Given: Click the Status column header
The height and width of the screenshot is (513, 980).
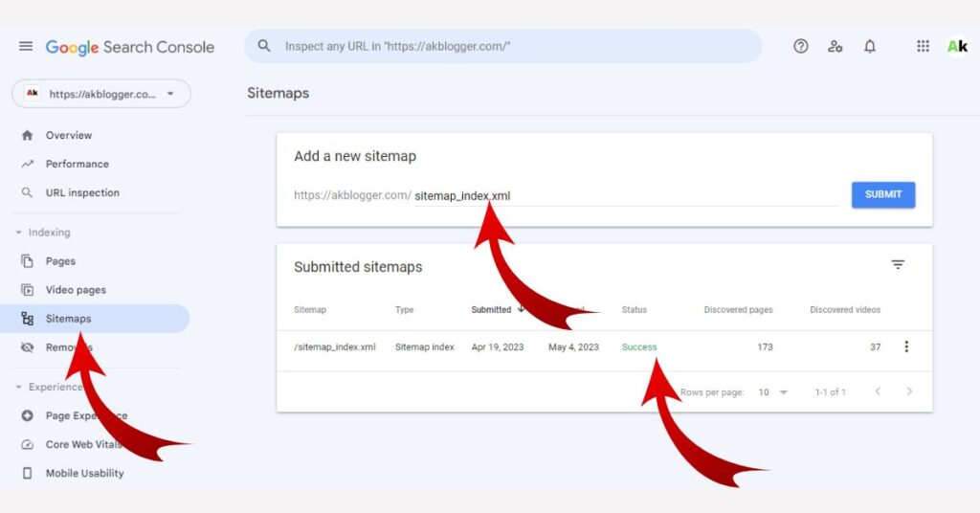Looking at the screenshot, I should [x=634, y=309].
